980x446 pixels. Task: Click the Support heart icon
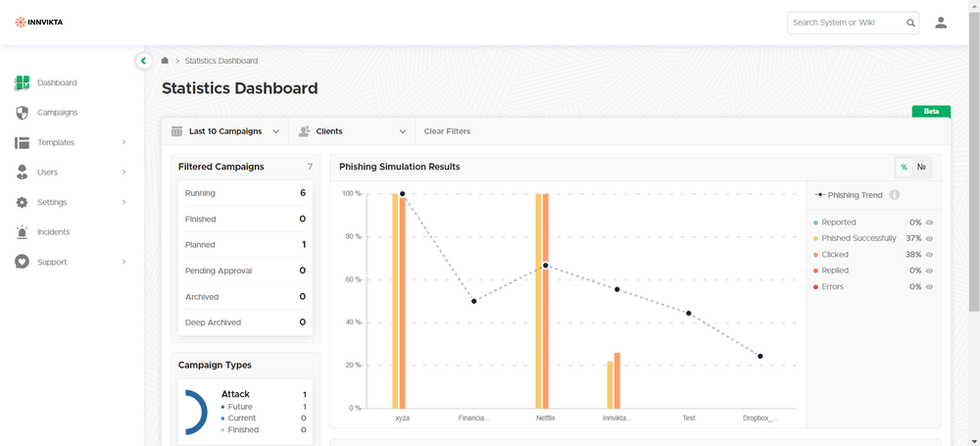coord(22,262)
